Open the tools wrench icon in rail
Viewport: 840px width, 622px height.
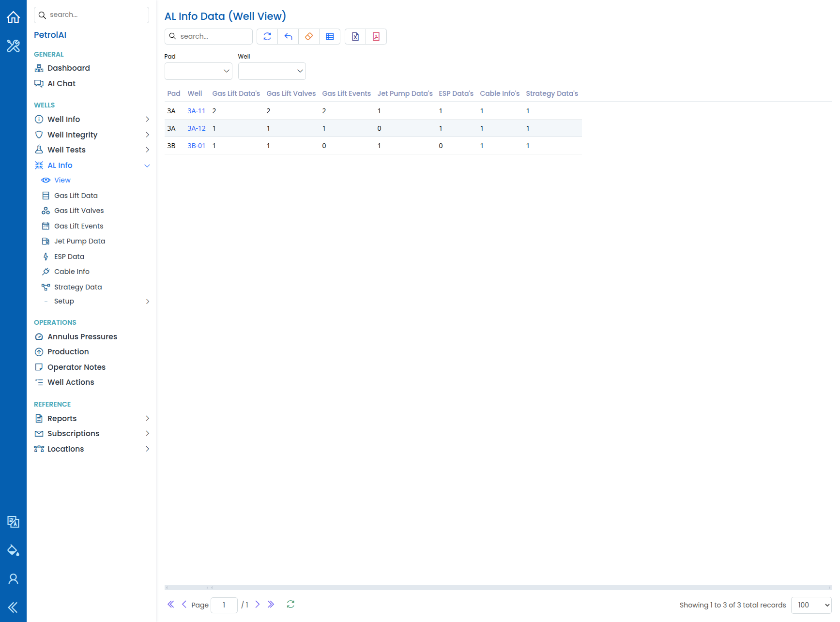13,46
